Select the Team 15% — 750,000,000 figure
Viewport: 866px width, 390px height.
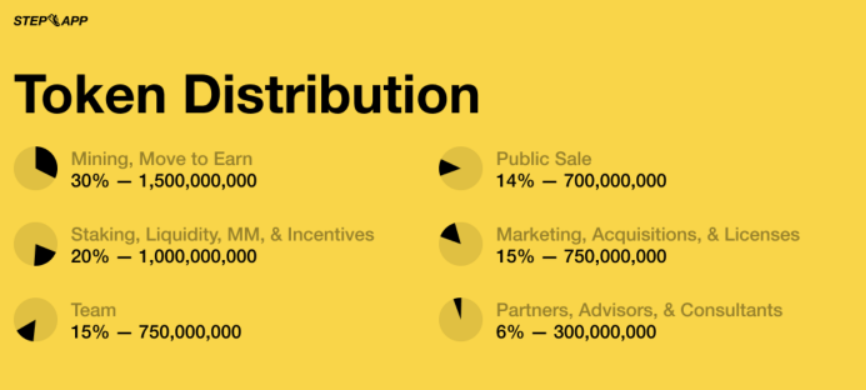point(156,332)
